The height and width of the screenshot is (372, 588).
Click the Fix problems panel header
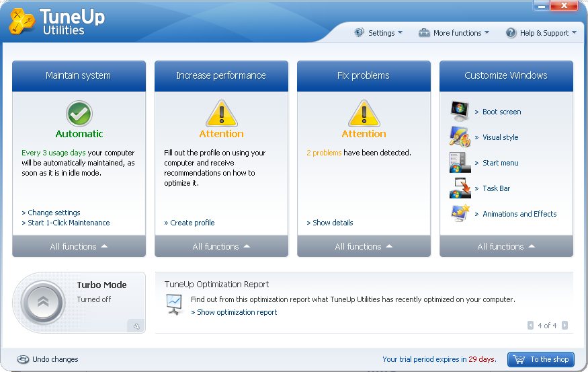tap(364, 76)
